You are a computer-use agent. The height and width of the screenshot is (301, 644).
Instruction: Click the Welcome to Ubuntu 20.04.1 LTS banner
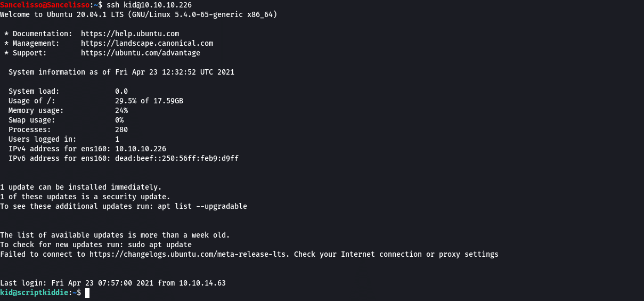(x=138, y=14)
